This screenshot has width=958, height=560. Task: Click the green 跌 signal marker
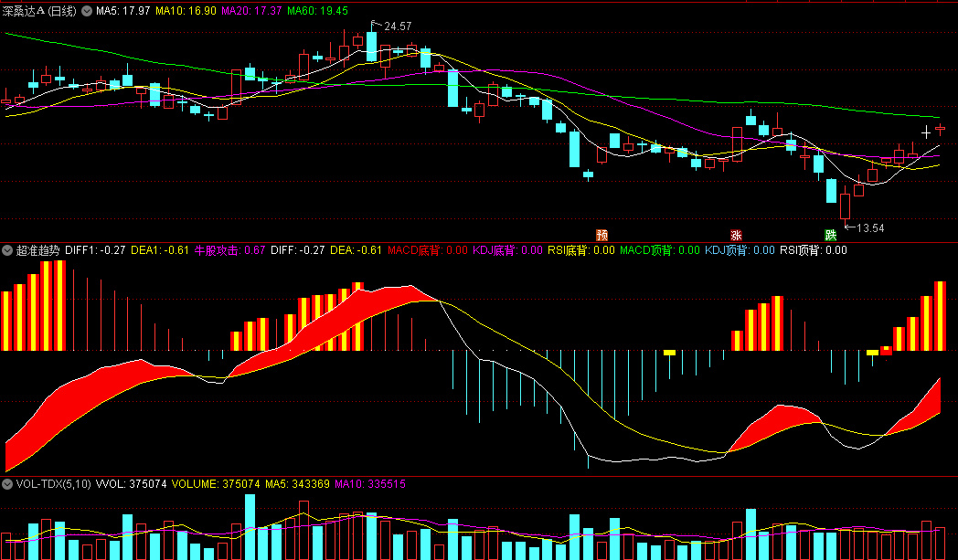[830, 235]
